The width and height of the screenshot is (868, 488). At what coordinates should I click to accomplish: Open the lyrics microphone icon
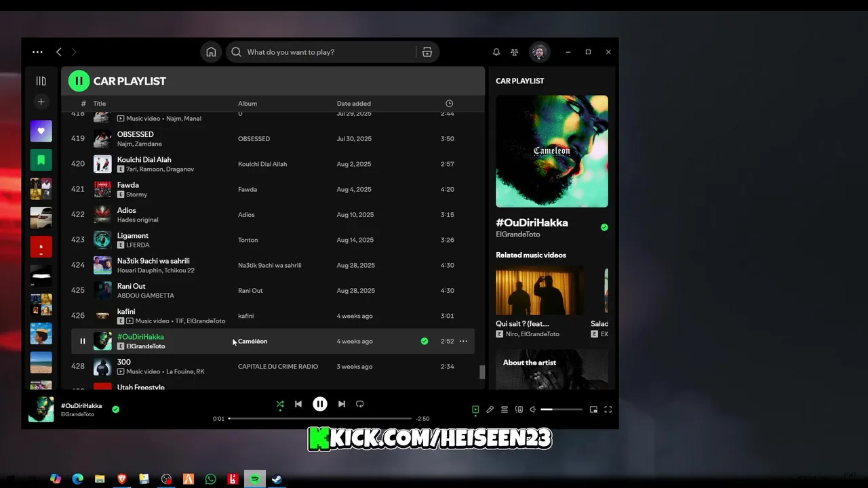[490, 409]
